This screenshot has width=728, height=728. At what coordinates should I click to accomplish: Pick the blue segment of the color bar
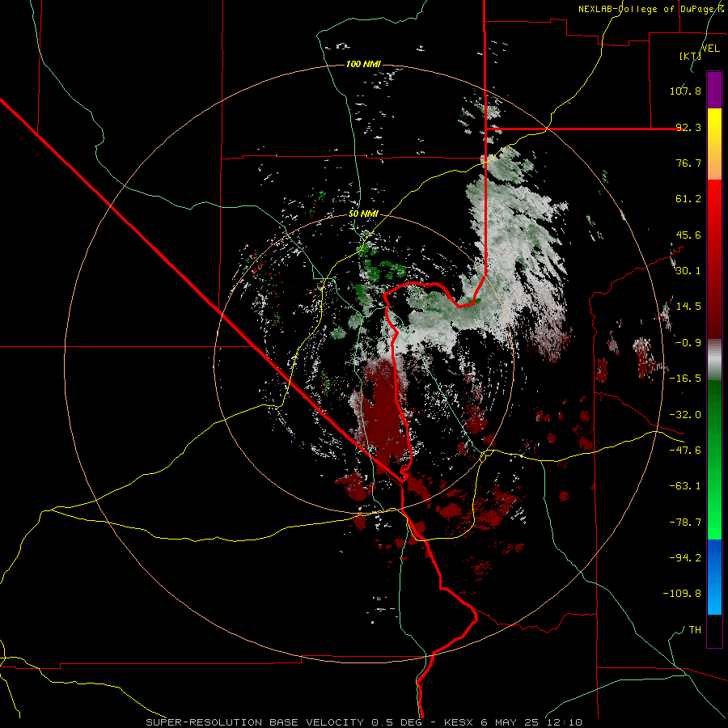(x=714, y=577)
